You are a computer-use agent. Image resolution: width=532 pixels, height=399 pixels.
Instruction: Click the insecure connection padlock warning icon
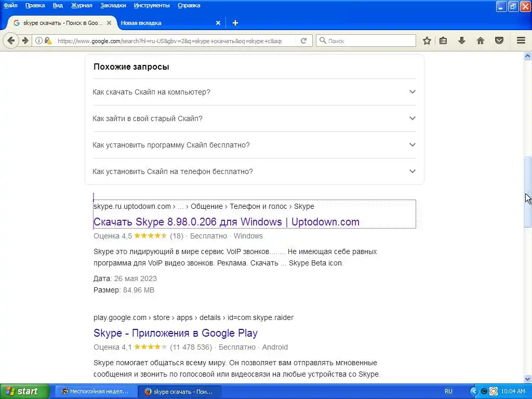(x=48, y=41)
